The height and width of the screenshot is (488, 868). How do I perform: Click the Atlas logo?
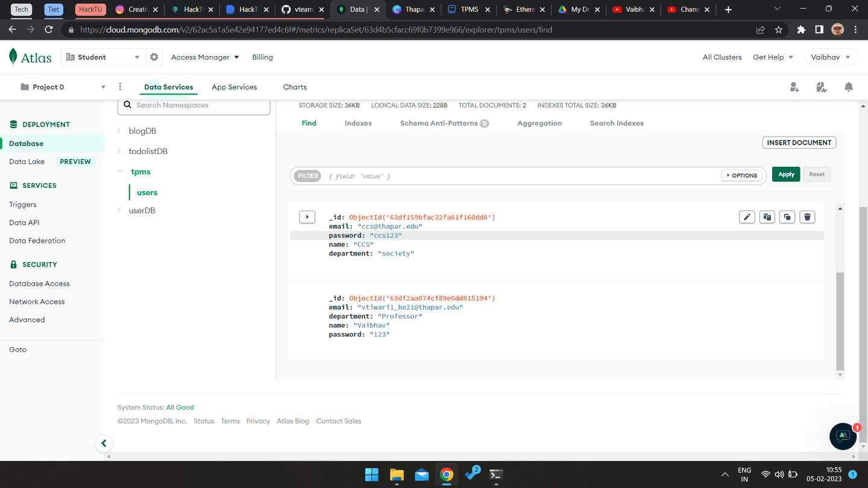pyautogui.click(x=30, y=57)
